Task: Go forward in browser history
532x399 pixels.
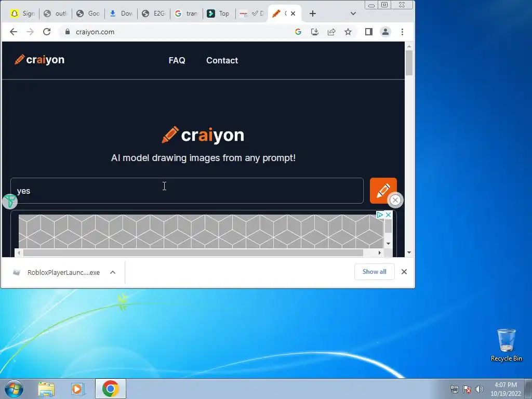Action: [30, 32]
